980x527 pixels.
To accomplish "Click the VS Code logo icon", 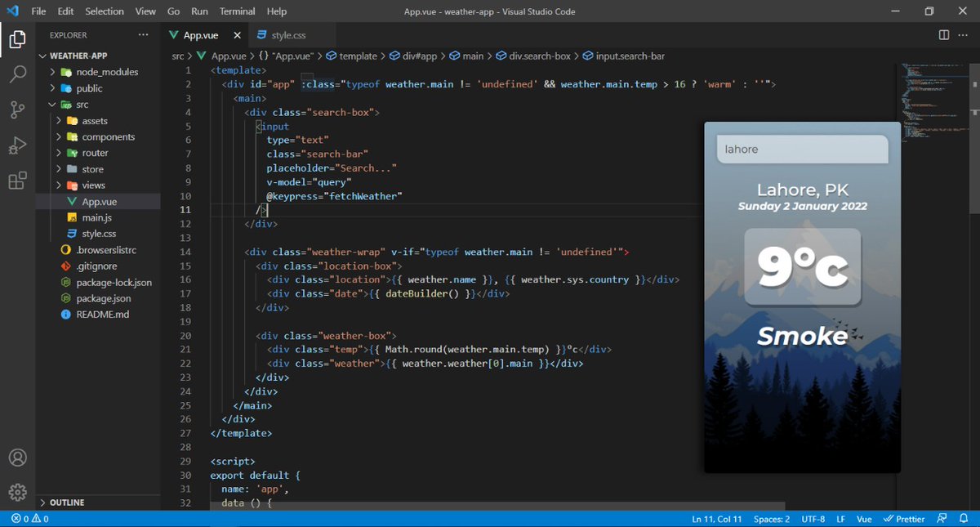I will click(12, 11).
